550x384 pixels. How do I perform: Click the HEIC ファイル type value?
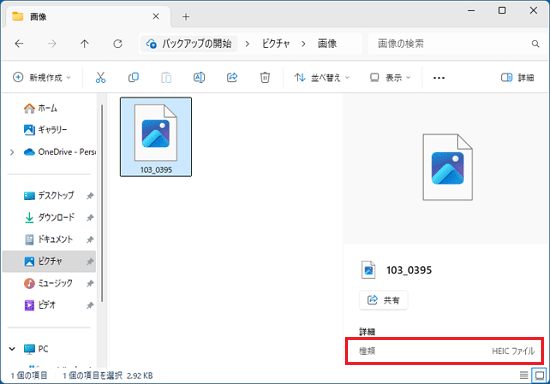[513, 351]
